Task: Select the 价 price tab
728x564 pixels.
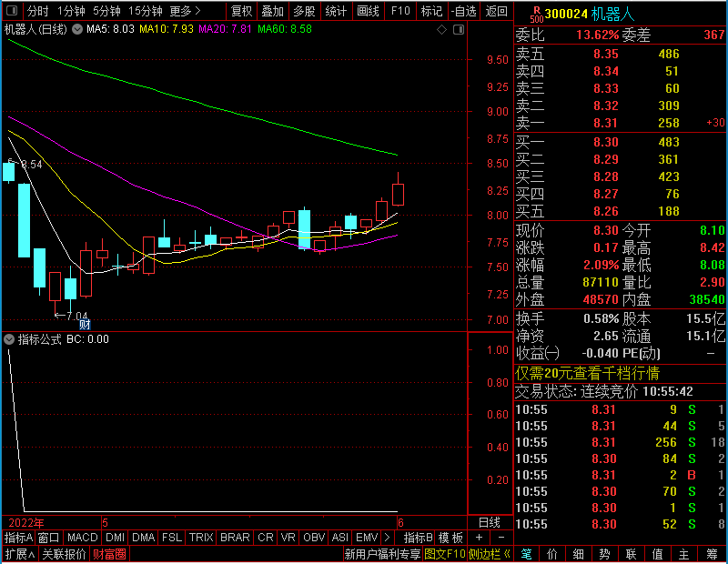Action: (x=552, y=554)
